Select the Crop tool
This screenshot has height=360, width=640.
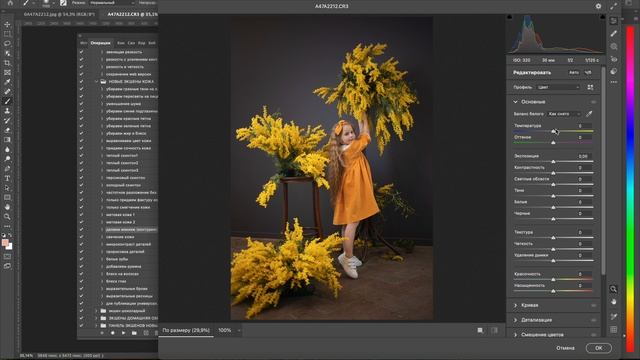[7, 63]
